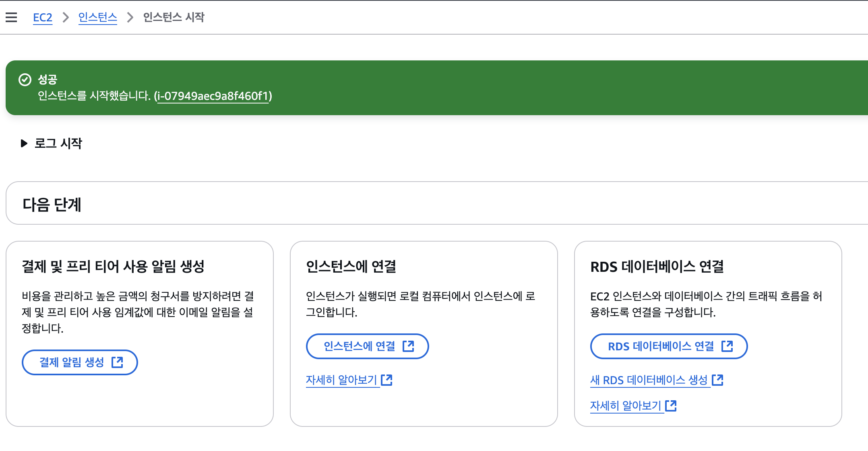Open 자세히 알아보기 under instance connect card
Image resolution: width=868 pixels, height=451 pixels.
click(x=341, y=380)
